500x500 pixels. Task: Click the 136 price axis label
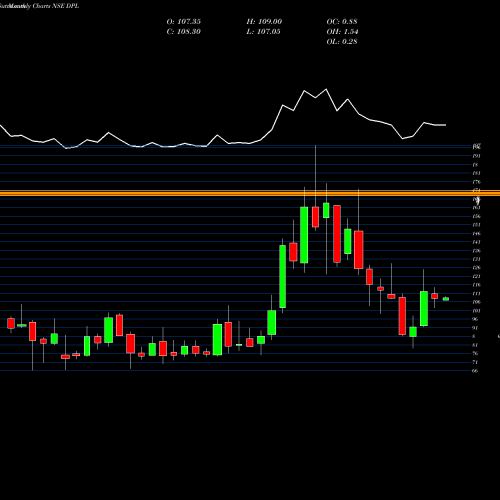pyautogui.click(x=476, y=251)
